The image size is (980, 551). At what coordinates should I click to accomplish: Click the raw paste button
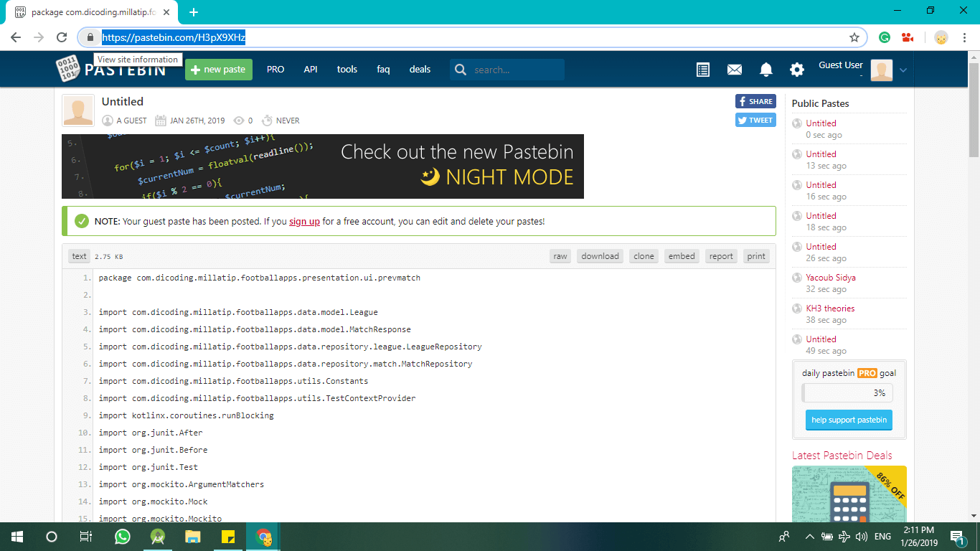tap(560, 256)
